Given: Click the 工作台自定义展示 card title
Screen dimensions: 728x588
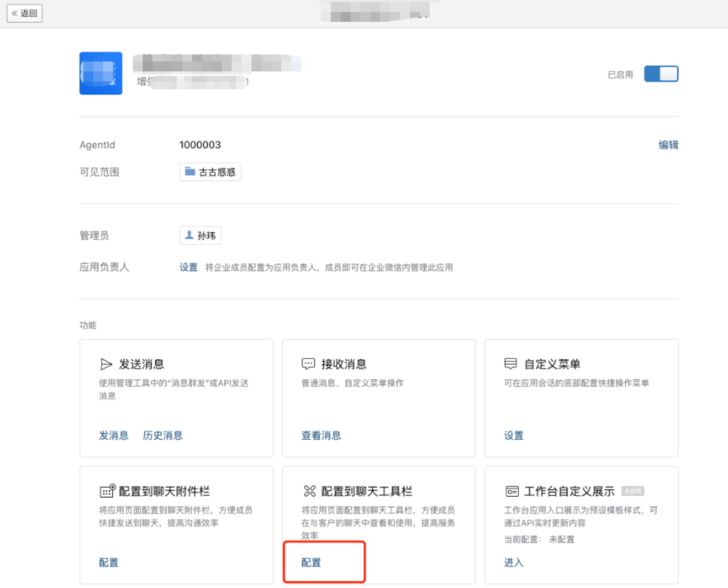Looking at the screenshot, I should [569, 491].
